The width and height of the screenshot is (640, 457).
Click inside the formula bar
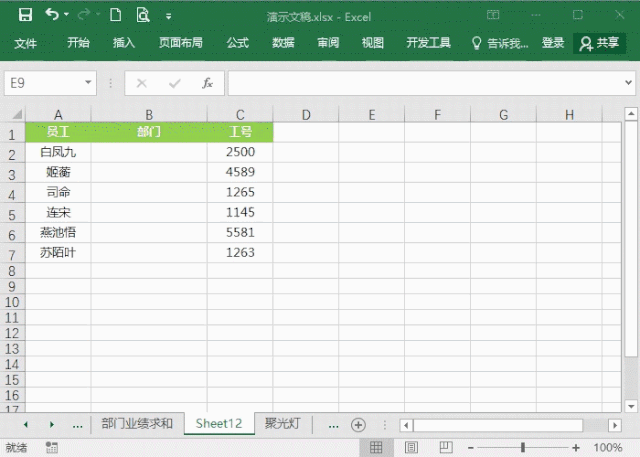tap(424, 83)
